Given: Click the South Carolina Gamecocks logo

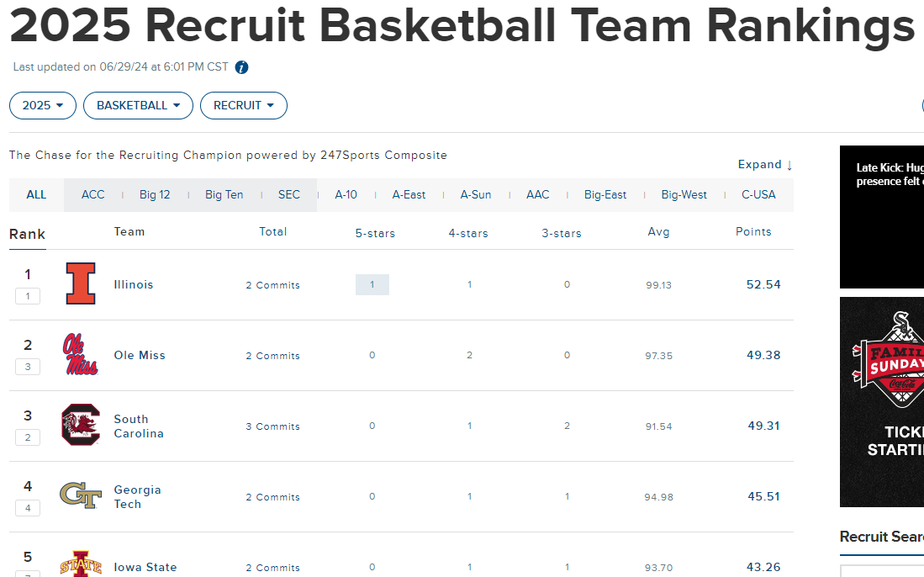Looking at the screenshot, I should 81,425.
